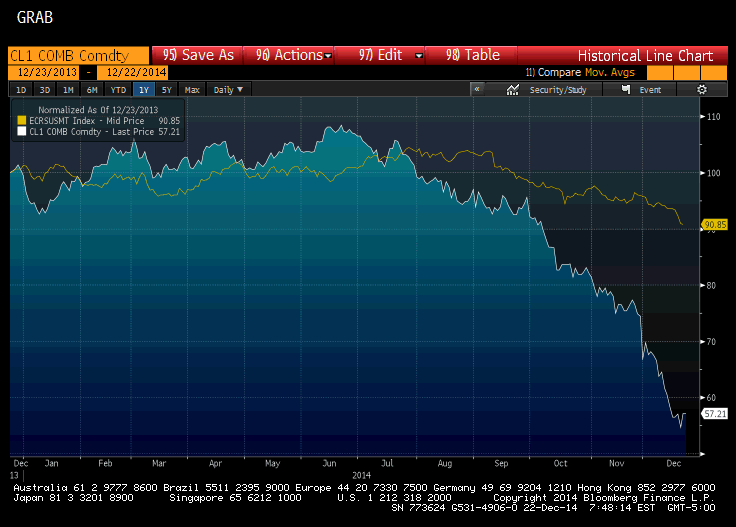Viewport: 736px width, 527px height.
Task: Click the Jun x-axis month label
Action: (330, 463)
